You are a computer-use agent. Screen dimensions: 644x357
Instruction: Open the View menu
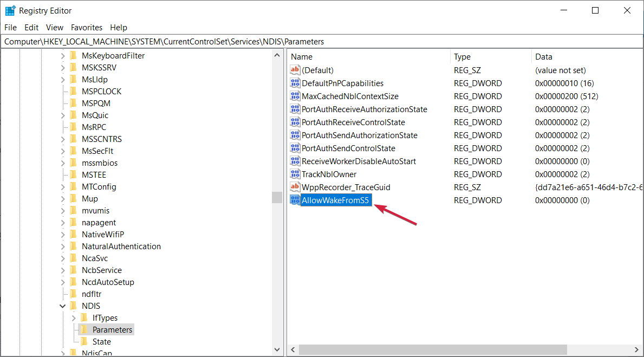[x=55, y=28]
